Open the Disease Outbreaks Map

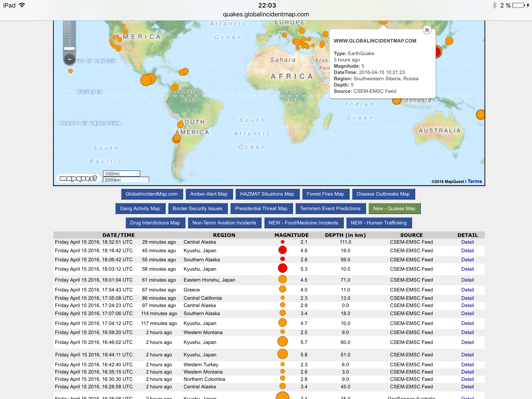click(383, 194)
